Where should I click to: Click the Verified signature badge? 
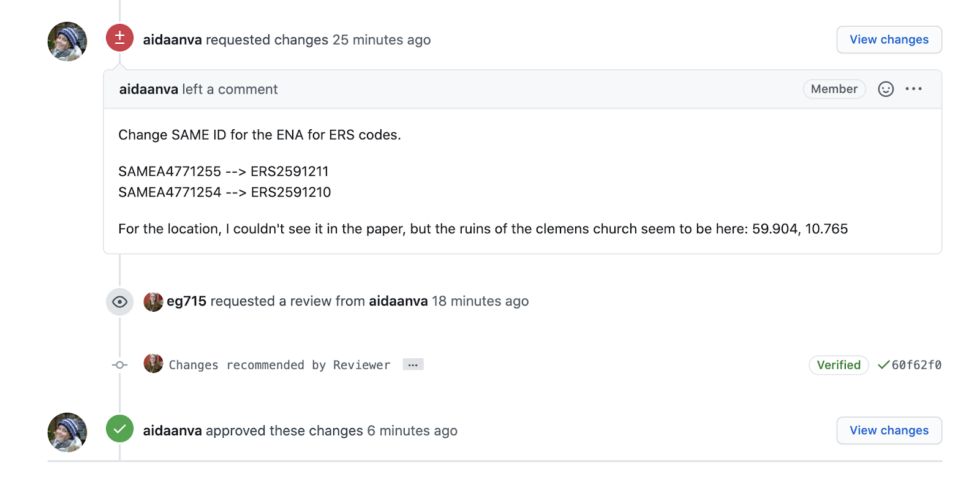coord(839,366)
